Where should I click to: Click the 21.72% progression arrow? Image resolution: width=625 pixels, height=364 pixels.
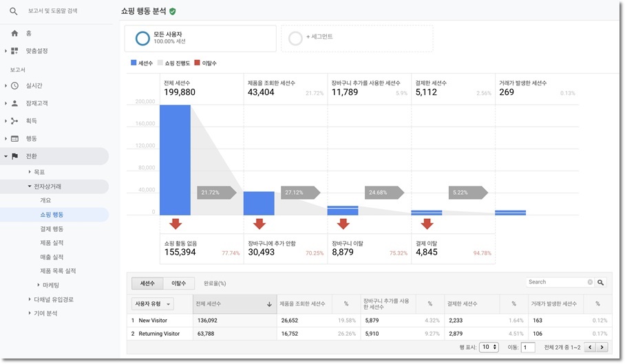coord(216,193)
